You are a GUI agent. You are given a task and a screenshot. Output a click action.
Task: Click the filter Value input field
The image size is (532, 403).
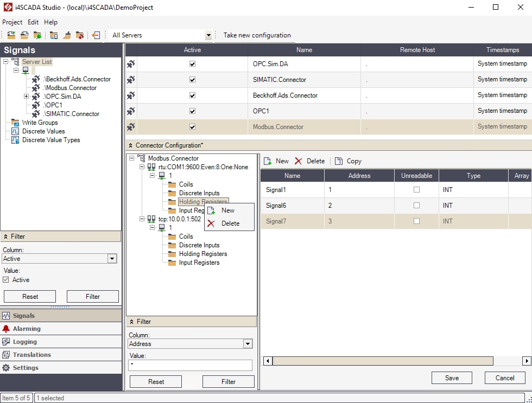[x=191, y=365]
